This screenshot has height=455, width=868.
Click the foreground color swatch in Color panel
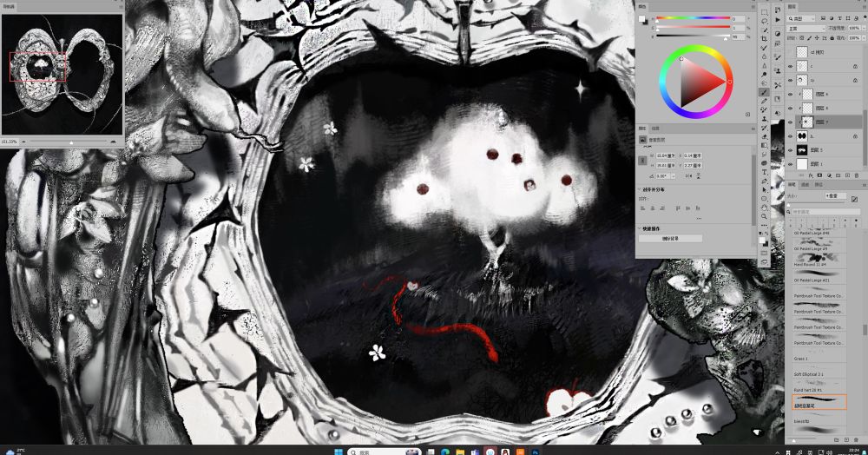(641, 18)
